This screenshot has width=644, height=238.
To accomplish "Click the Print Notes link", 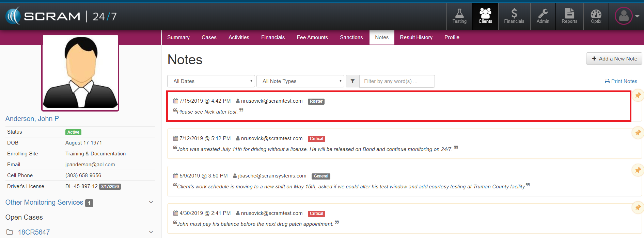I will [x=621, y=81].
